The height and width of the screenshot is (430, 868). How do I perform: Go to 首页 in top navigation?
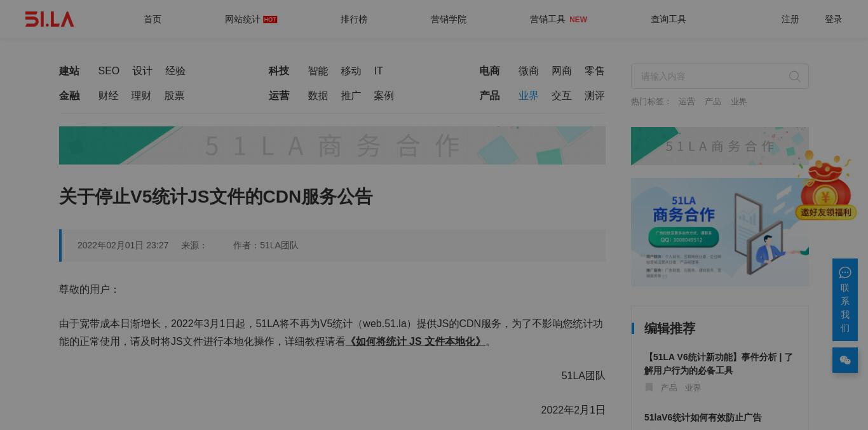coord(153,19)
